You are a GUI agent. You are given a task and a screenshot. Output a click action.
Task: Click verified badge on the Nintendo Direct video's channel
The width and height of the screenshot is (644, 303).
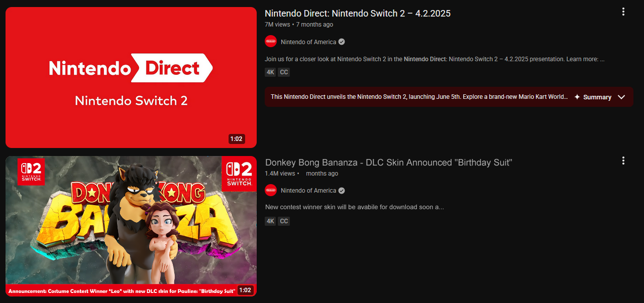[x=342, y=42]
